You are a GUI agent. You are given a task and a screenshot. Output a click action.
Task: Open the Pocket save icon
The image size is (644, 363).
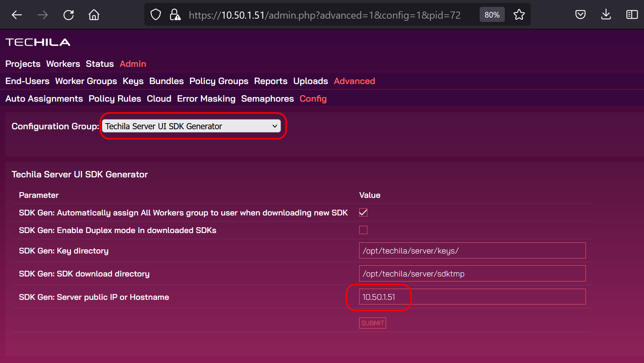click(580, 15)
